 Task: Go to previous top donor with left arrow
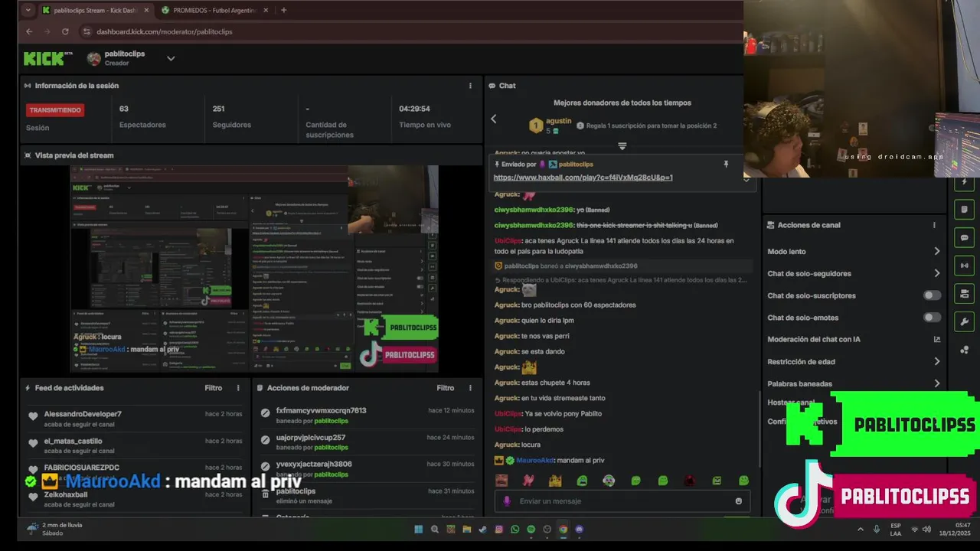[494, 119]
